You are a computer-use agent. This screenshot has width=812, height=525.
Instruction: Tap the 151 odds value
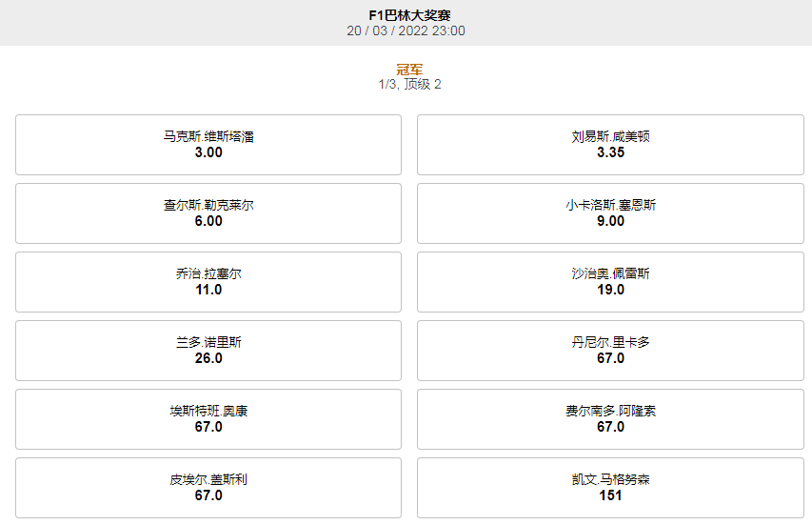coord(610,495)
